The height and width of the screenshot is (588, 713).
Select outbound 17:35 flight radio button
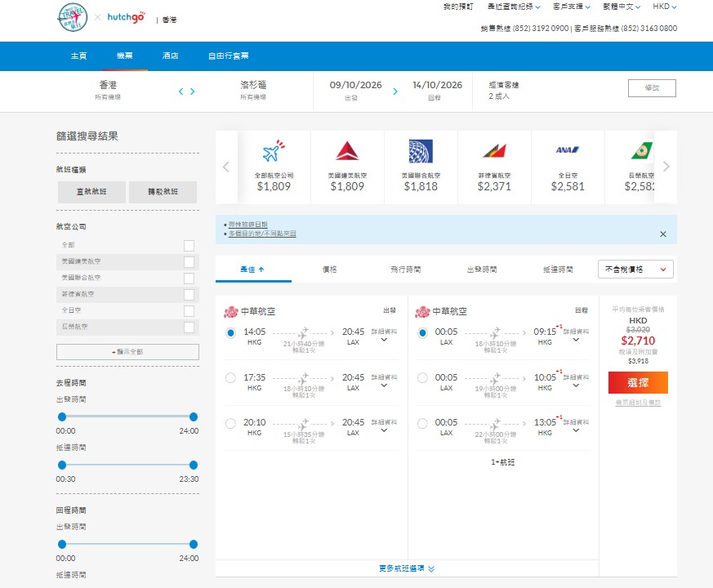[x=230, y=378]
